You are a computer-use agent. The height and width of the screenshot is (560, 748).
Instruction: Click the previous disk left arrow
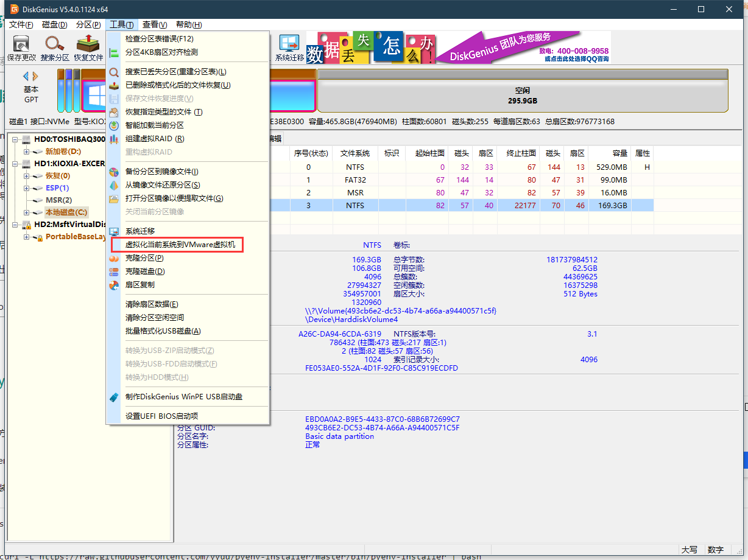tap(26, 76)
